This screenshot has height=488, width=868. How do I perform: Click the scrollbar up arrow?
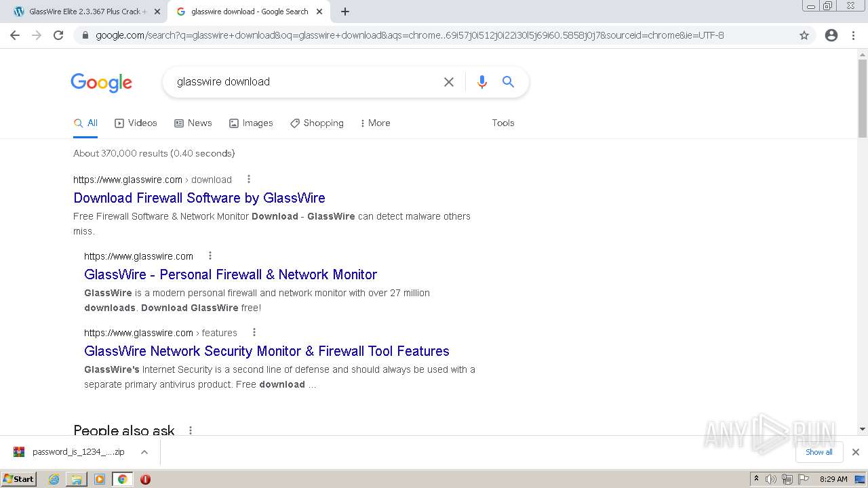[863, 54]
